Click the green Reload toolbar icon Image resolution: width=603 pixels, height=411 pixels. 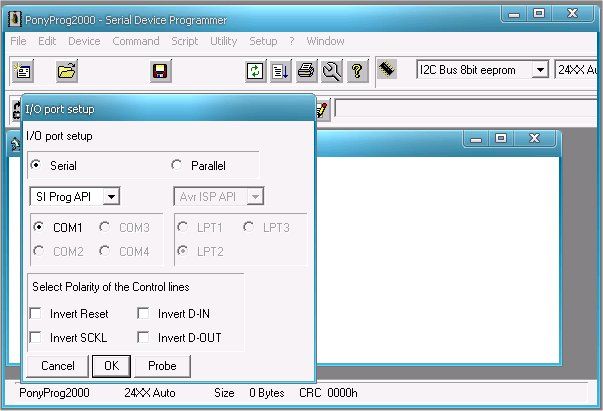coord(255,71)
